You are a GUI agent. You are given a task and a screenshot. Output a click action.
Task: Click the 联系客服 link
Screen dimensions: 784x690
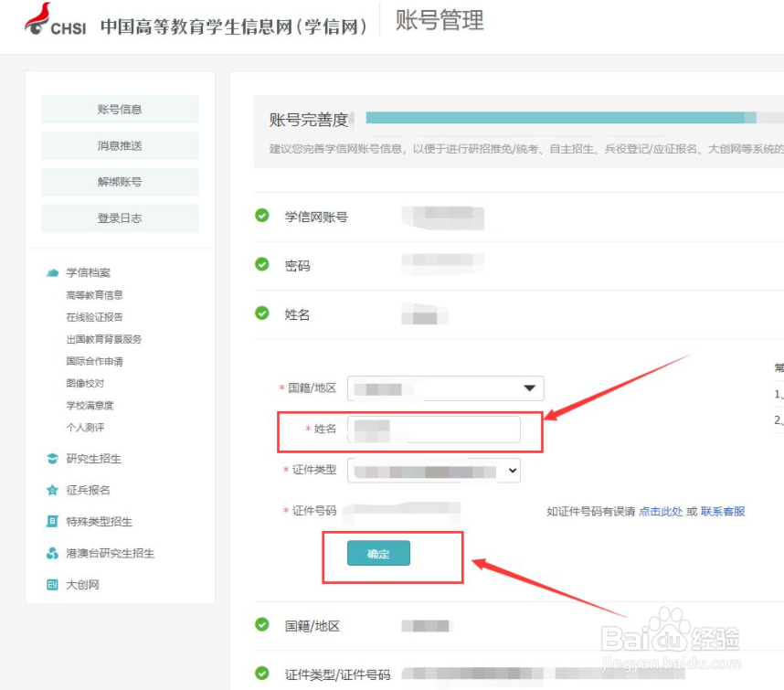click(723, 512)
